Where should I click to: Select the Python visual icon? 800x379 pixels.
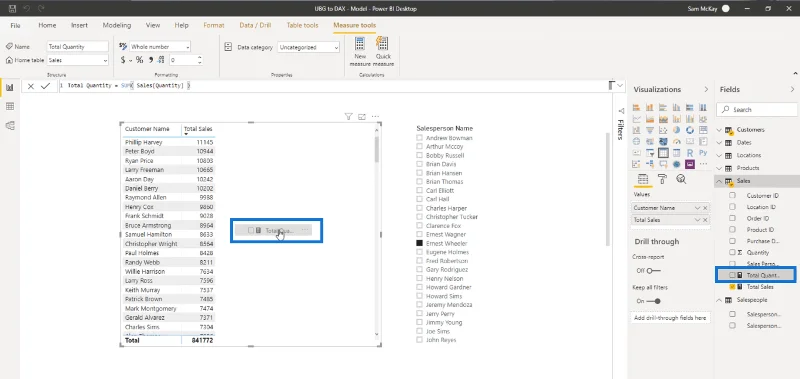click(703, 153)
